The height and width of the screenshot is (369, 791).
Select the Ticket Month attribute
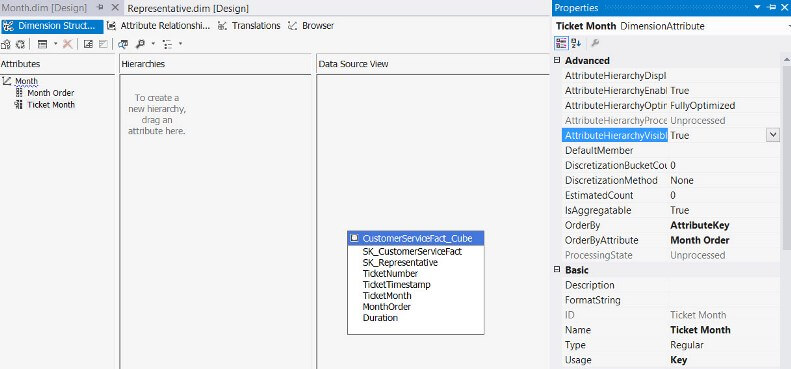(51, 105)
